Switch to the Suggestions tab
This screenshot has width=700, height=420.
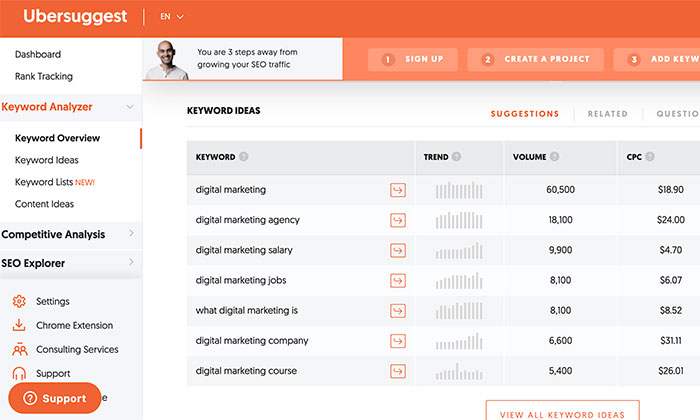tap(525, 114)
